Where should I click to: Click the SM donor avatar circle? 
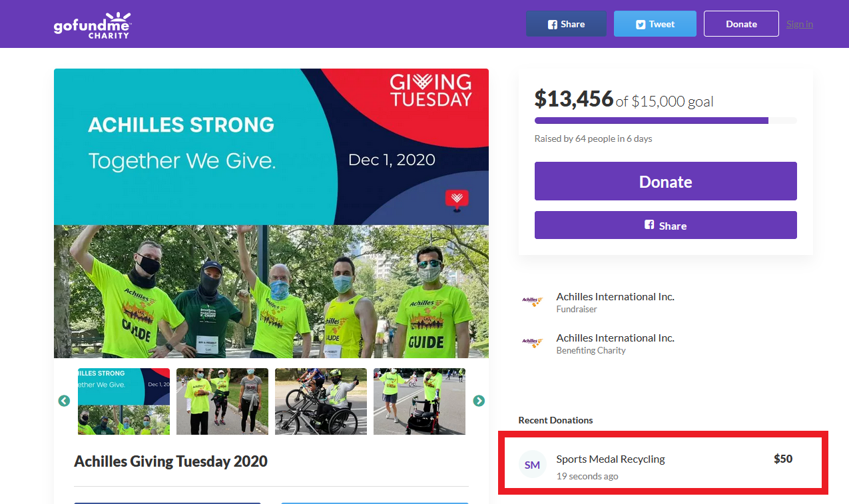click(532, 465)
